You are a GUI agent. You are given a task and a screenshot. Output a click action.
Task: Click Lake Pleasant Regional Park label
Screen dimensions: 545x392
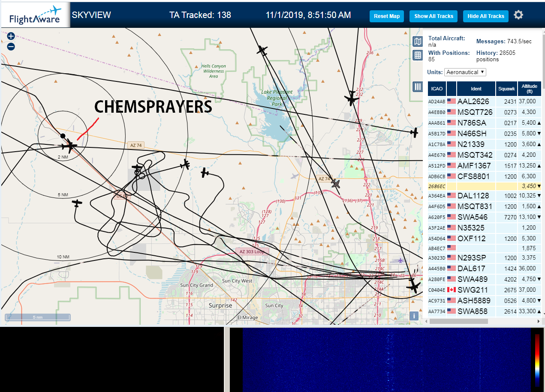tap(277, 98)
